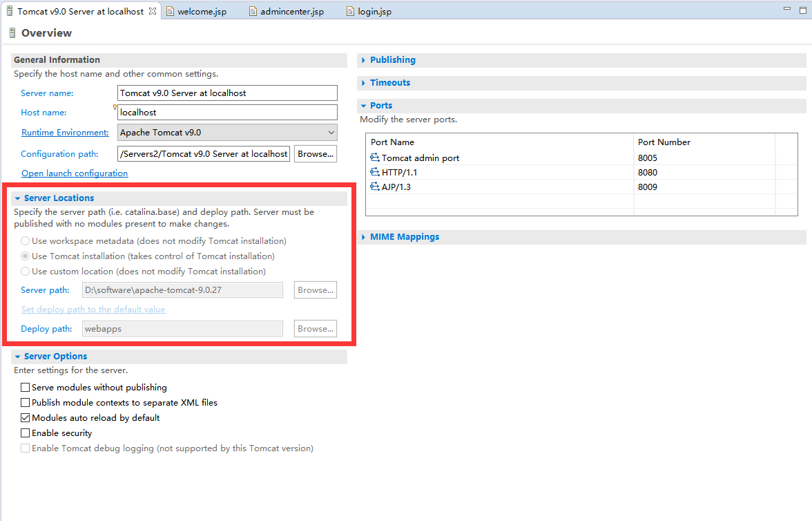The height and width of the screenshot is (521, 812).
Task: Click the HTTP/1.1 port icon
Action: tap(375, 171)
